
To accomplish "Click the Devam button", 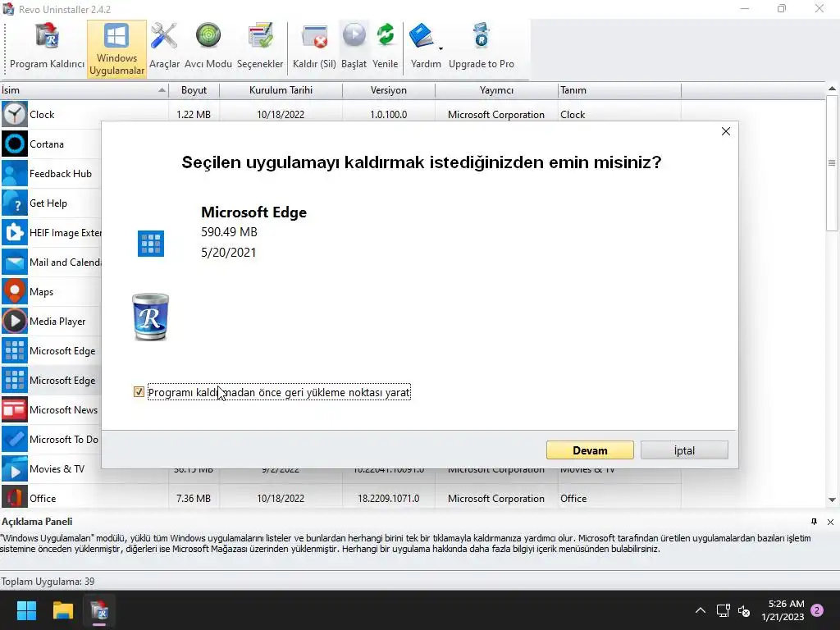I will [x=590, y=450].
